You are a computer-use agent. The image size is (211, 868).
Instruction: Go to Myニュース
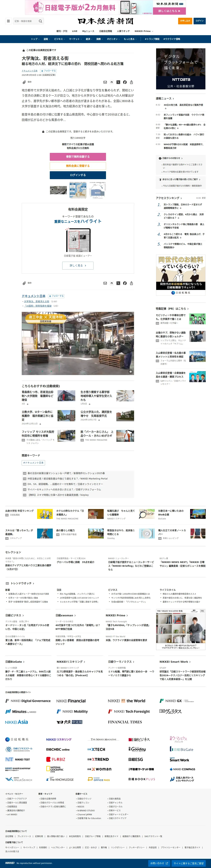[x=88, y=31]
